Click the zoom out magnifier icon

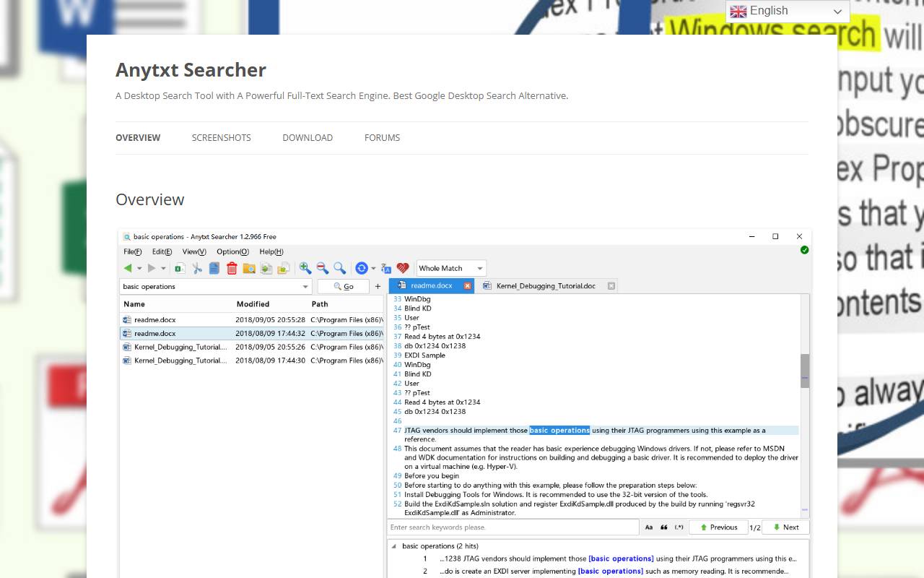pos(323,268)
